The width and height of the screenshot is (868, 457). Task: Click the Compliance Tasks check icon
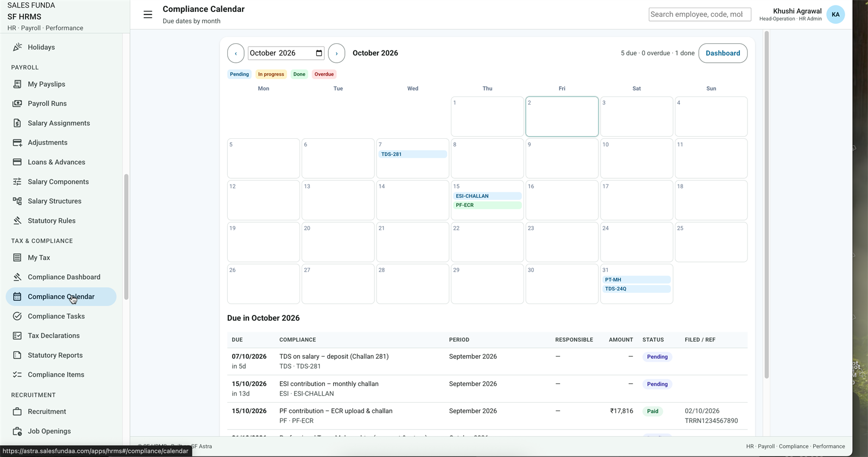point(17,316)
